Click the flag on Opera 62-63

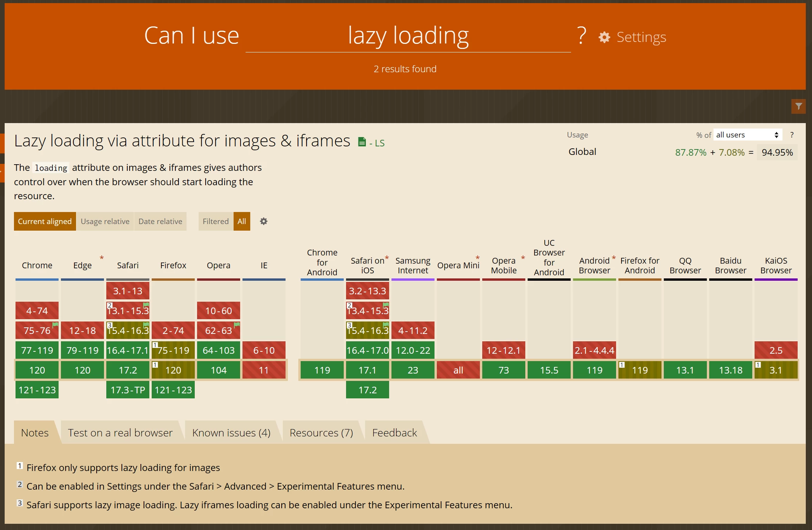click(x=237, y=325)
